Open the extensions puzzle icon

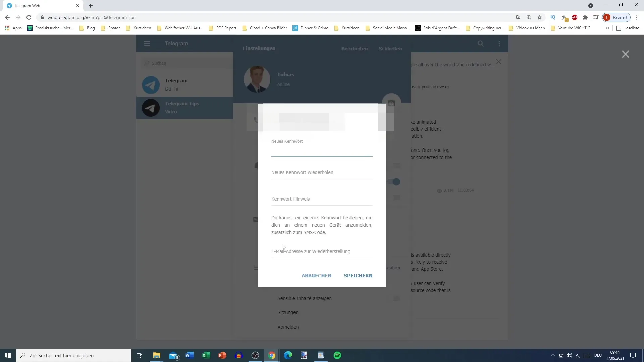coord(585,17)
